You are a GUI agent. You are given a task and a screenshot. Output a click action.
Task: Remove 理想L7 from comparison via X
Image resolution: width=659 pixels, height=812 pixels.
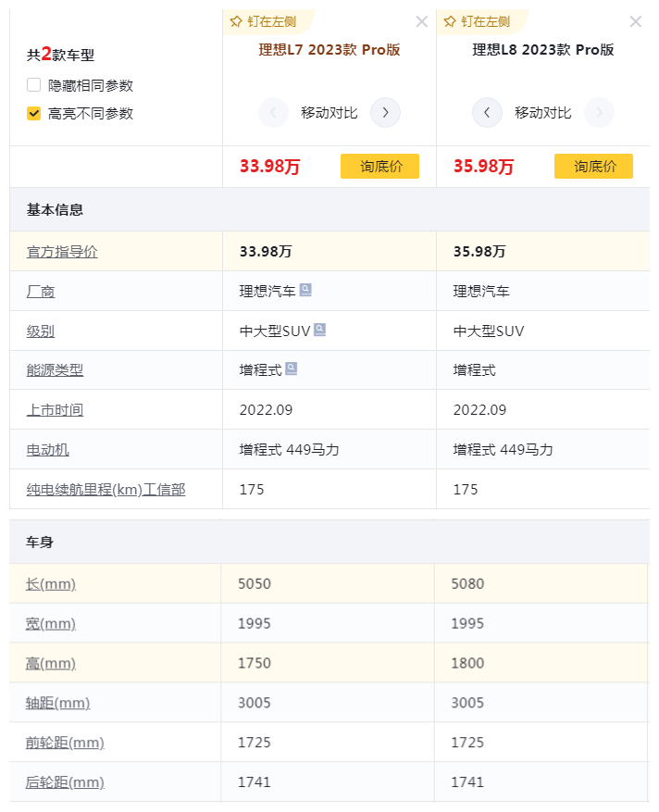click(422, 21)
